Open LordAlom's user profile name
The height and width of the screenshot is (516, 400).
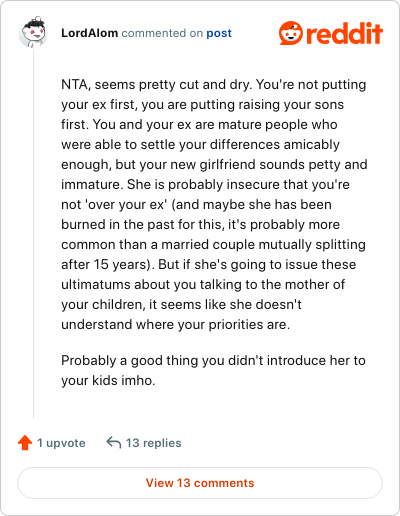click(89, 33)
